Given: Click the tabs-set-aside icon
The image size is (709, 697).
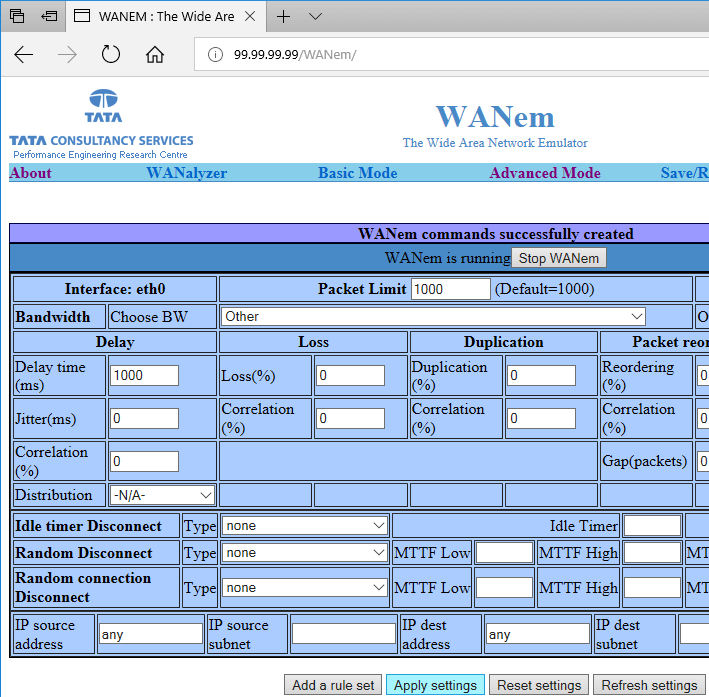Looking at the screenshot, I should [17, 16].
